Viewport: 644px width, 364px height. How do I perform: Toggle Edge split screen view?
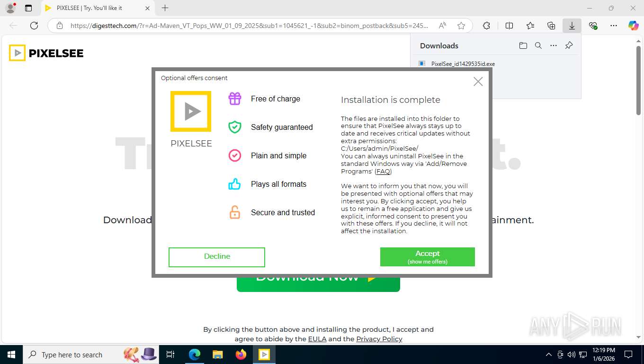[509, 26]
